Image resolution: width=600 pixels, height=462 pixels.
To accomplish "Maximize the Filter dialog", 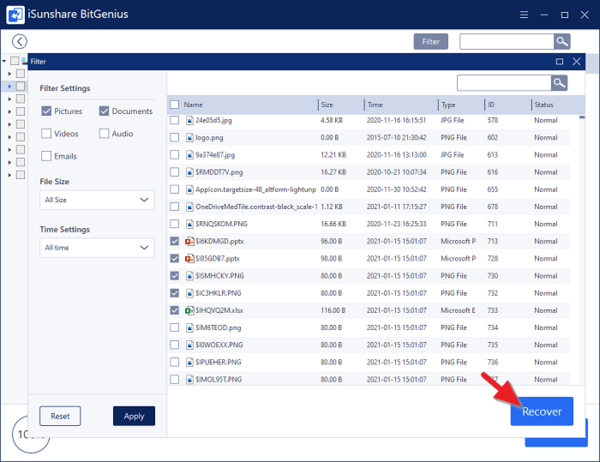I will pyautogui.click(x=559, y=62).
